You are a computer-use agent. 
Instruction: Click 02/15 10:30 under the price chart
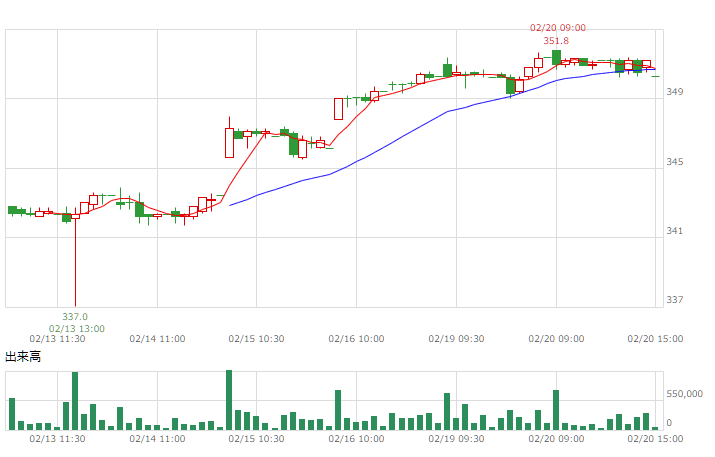256,339
